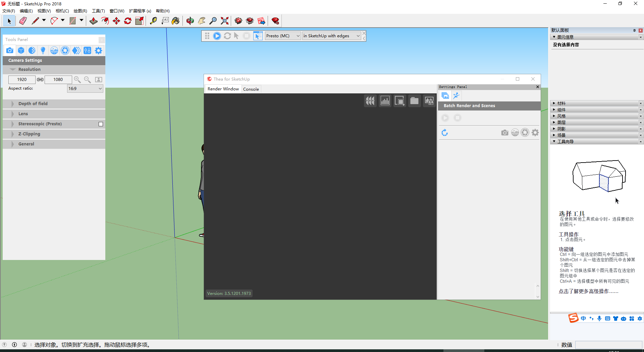Select the Offset tool
The height and width of the screenshot is (352, 644).
tap(105, 21)
